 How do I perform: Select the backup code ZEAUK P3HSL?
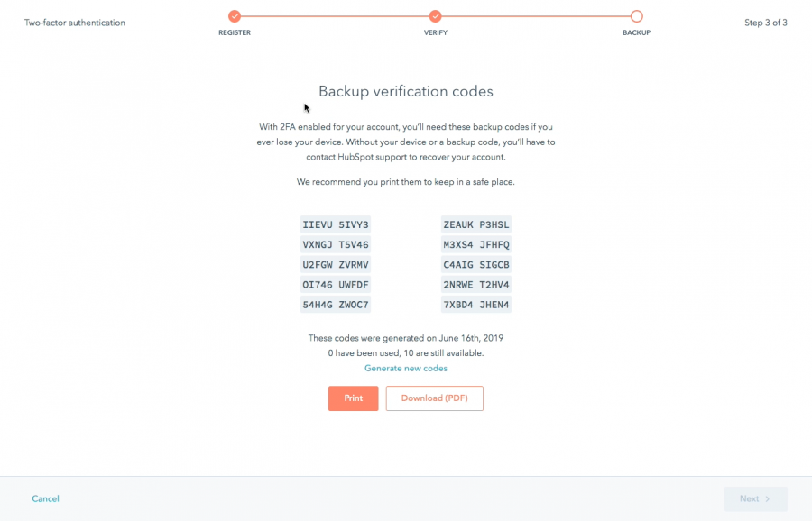click(475, 224)
